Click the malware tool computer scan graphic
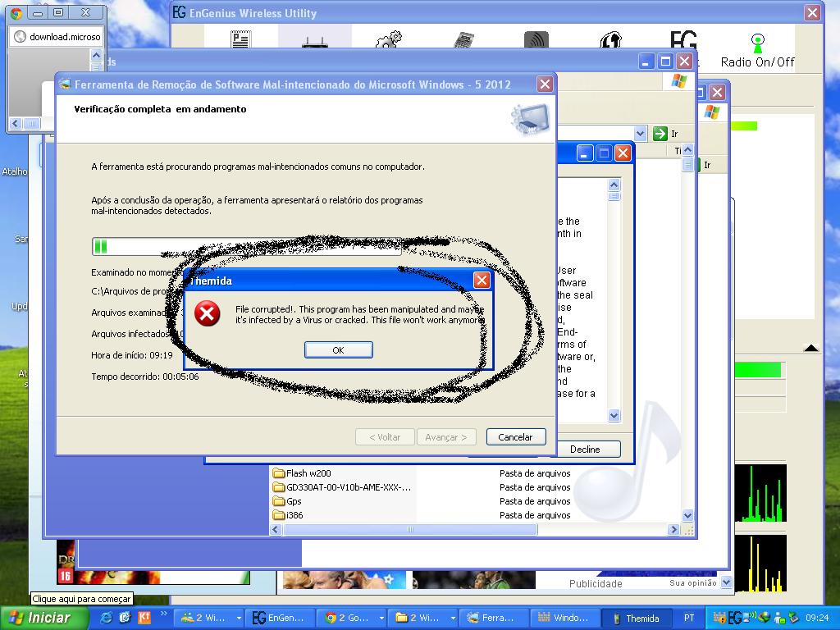This screenshot has height=630, width=840. pyautogui.click(x=531, y=118)
